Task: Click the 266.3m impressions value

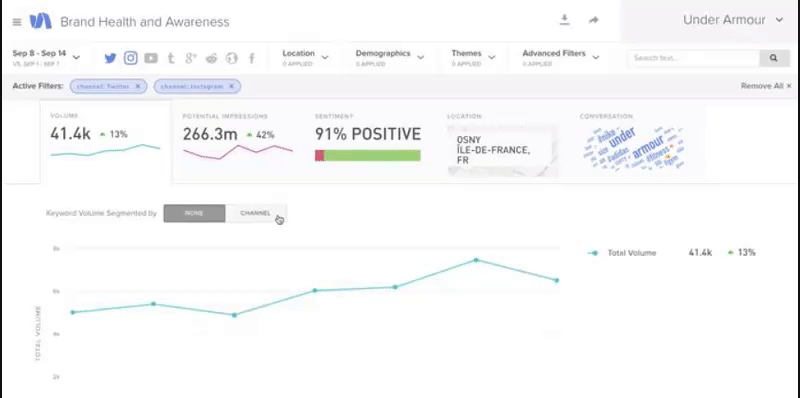Action: (x=210, y=134)
